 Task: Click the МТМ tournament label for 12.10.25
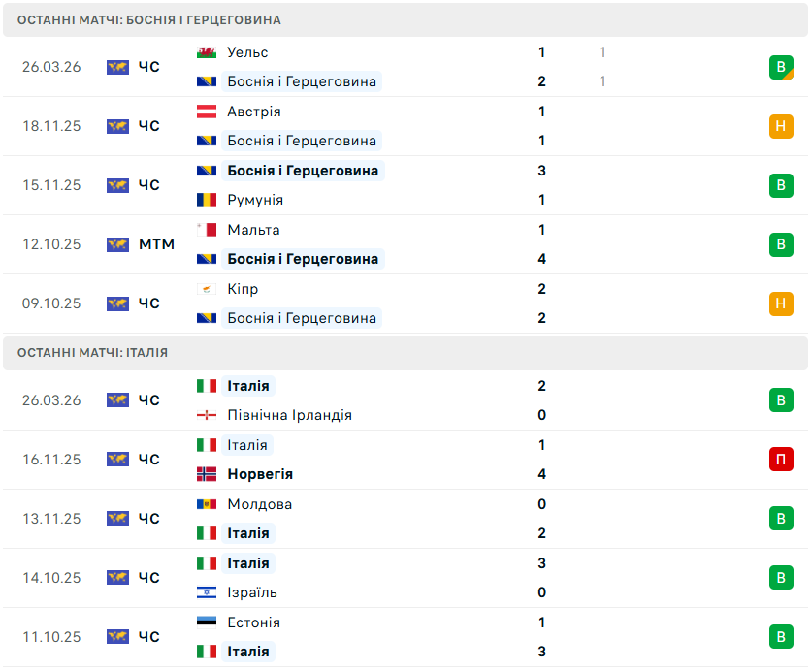coord(156,244)
